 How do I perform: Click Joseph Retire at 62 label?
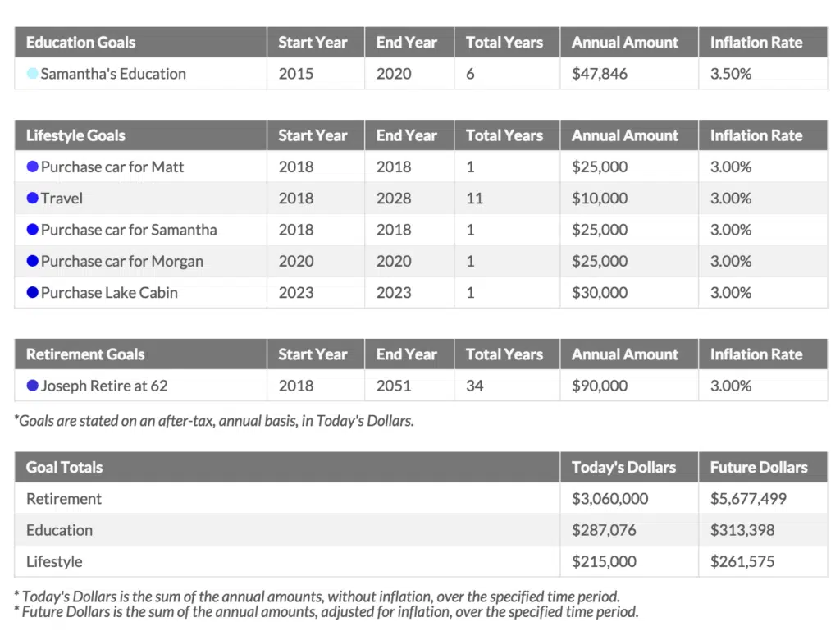click(x=104, y=386)
